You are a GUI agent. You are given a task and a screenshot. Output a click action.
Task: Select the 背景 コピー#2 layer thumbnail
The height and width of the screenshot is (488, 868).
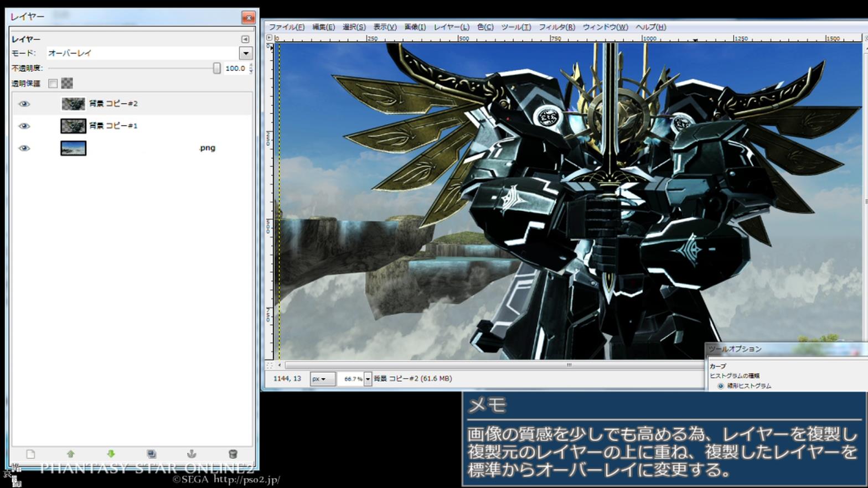point(73,104)
